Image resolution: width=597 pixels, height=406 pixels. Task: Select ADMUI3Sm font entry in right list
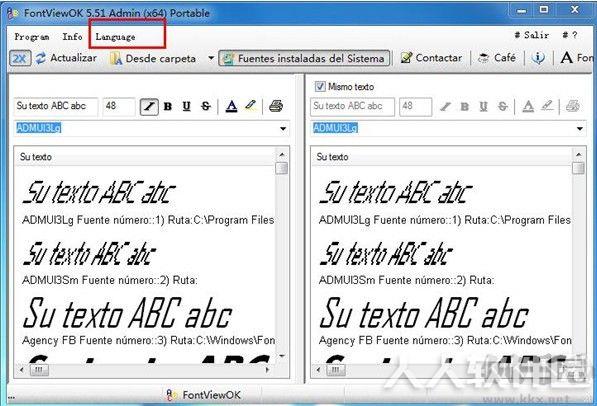(x=407, y=264)
